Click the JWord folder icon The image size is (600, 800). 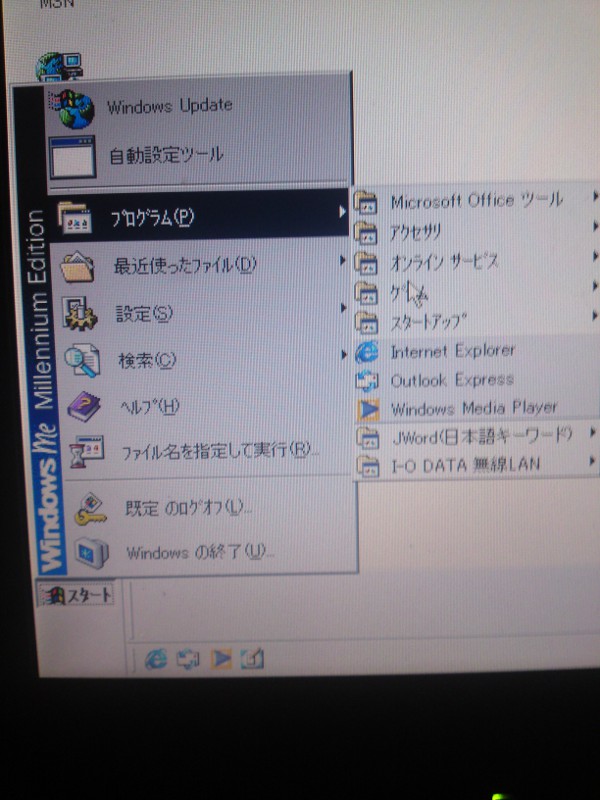(367, 438)
